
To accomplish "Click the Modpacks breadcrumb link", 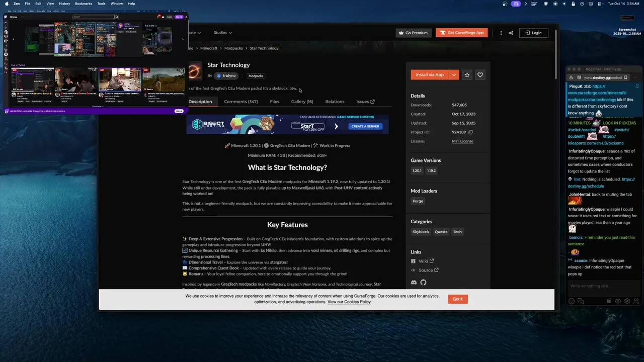I will (233, 48).
